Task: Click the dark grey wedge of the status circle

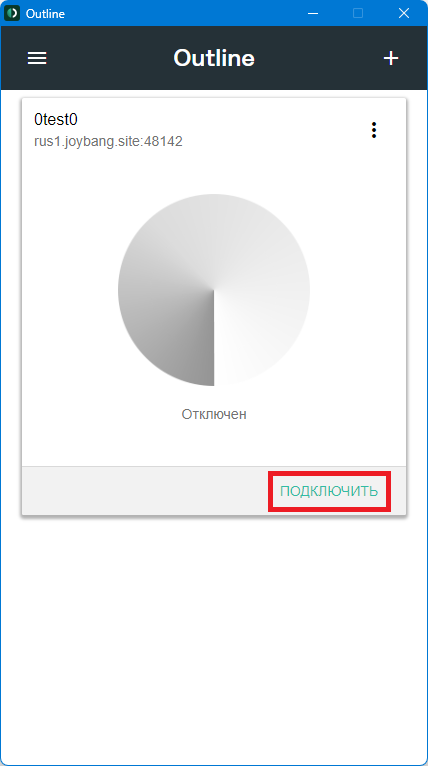Action: (x=176, y=342)
